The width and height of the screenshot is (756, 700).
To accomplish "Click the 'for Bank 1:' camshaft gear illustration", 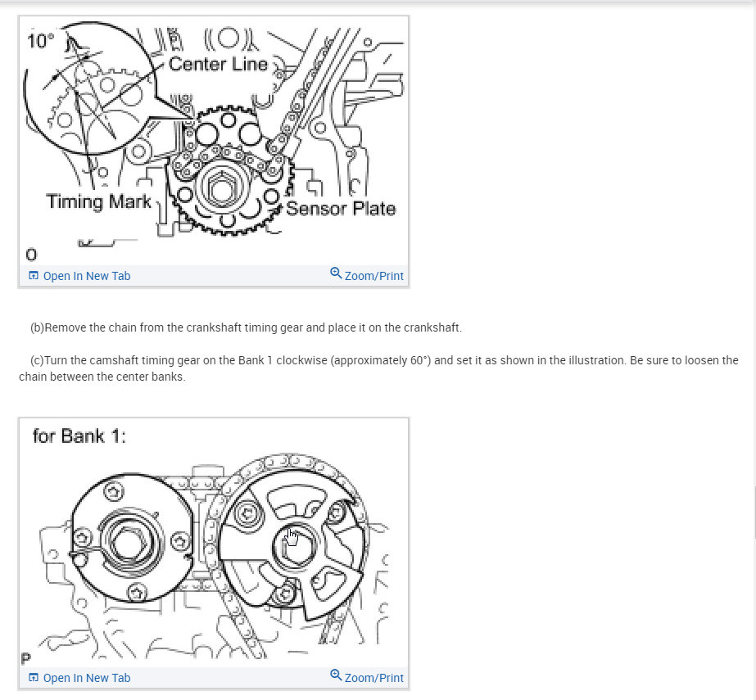I will [x=214, y=542].
